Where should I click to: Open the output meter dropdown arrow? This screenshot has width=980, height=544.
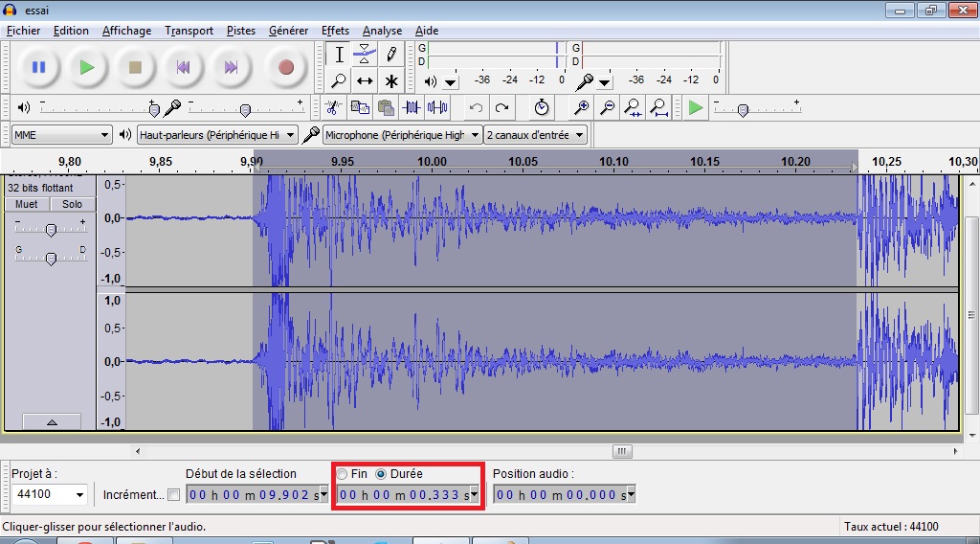click(450, 82)
